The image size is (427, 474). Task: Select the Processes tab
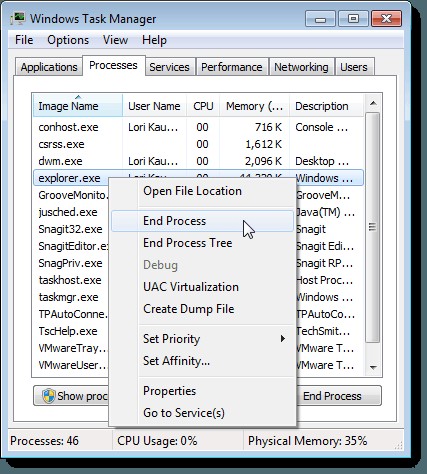[113, 65]
